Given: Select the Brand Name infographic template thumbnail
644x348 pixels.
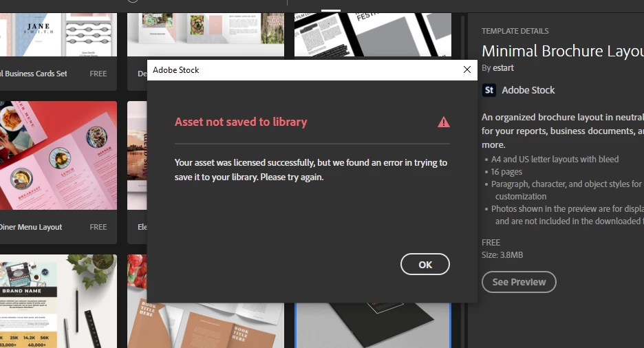Looking at the screenshot, I should pos(58,301).
